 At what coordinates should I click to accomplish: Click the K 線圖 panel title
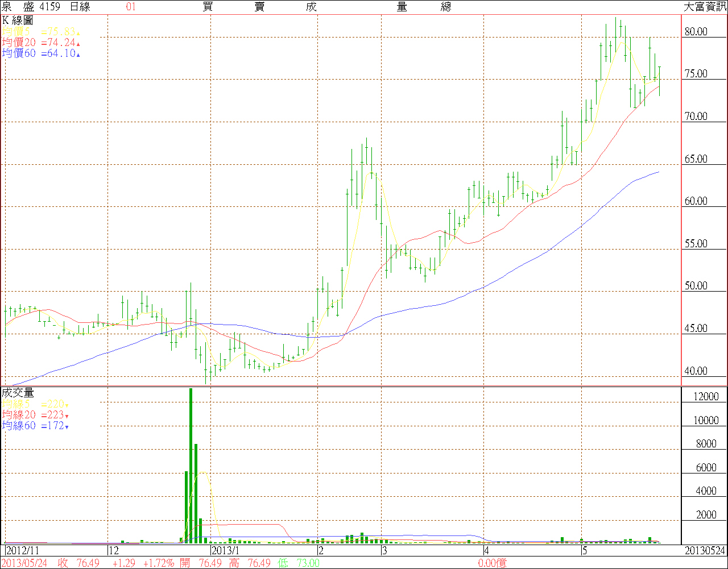coord(18,20)
